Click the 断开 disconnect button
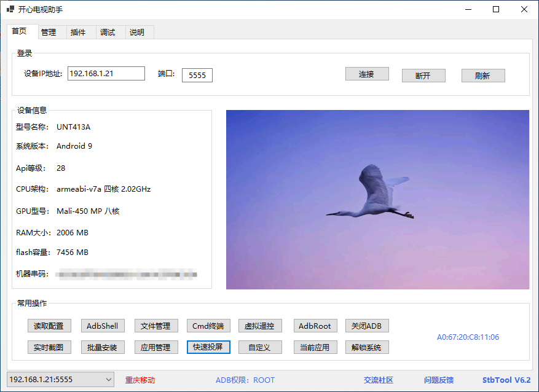Screen dimensions: 539x392 [423, 76]
